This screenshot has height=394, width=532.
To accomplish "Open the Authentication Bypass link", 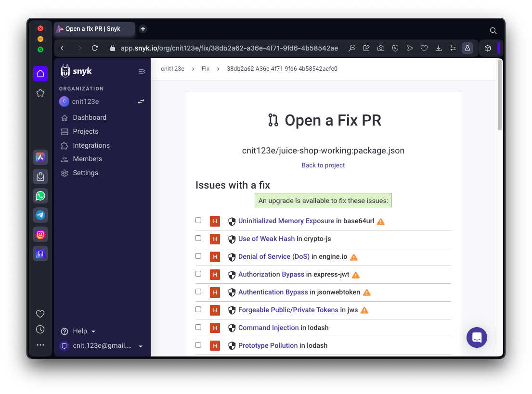I will pos(273,292).
